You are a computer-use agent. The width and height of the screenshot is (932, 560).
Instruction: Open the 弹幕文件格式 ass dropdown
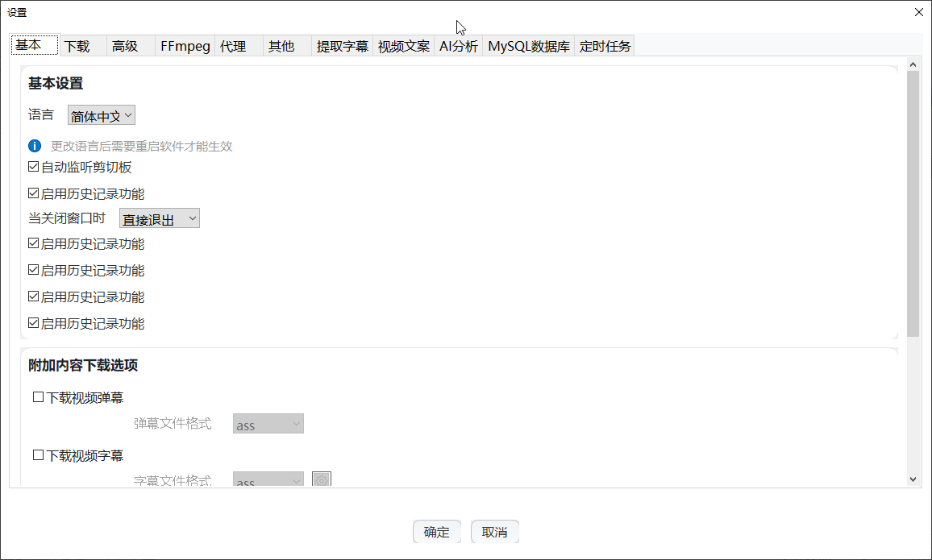[268, 423]
